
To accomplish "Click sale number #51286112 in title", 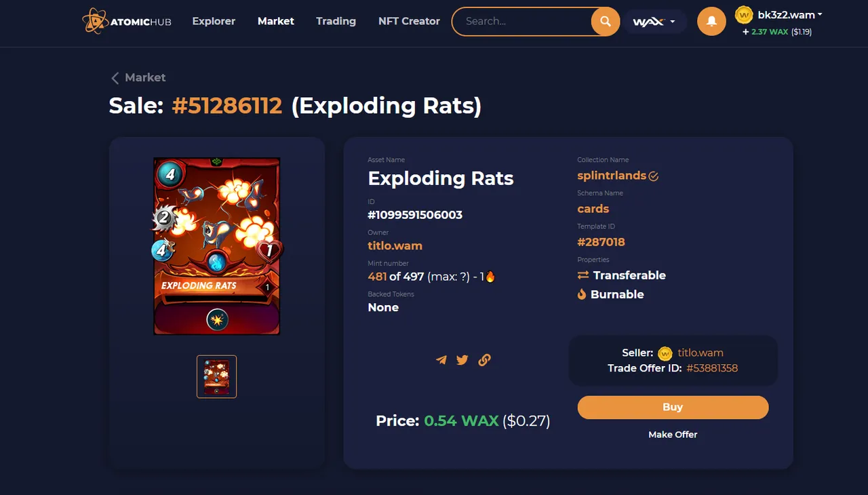I will point(227,106).
